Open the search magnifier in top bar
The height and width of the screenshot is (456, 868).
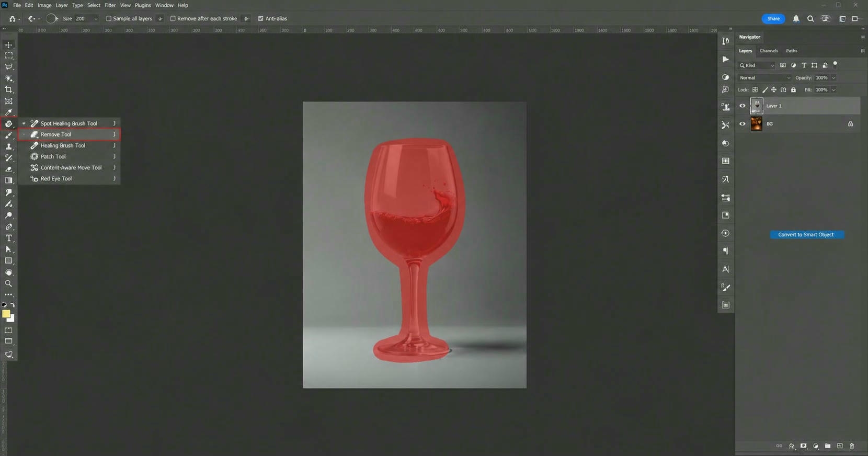pyautogui.click(x=810, y=19)
